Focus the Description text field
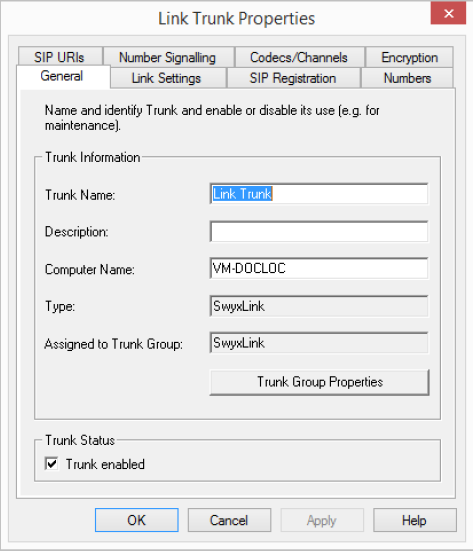This screenshot has height=551, width=473. click(319, 231)
